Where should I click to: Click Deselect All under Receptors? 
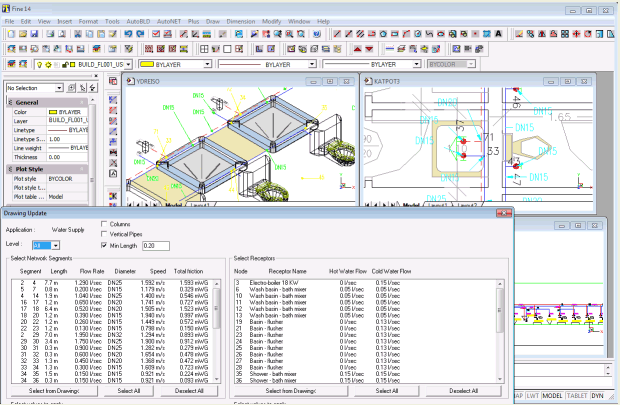(463, 389)
